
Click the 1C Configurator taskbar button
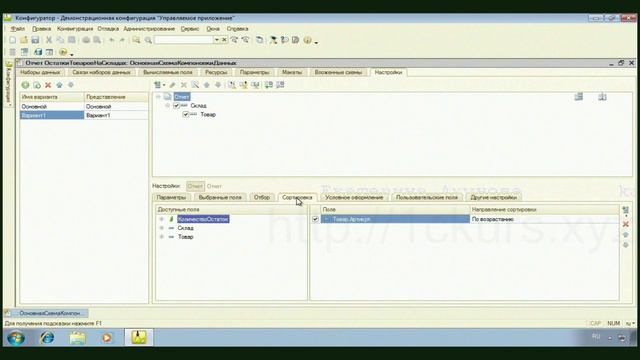(x=139, y=338)
